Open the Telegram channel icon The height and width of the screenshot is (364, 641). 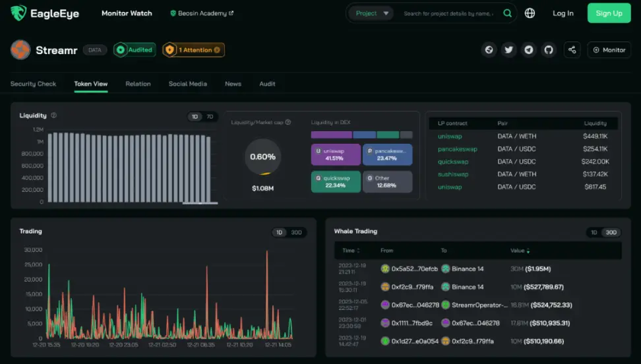(529, 50)
